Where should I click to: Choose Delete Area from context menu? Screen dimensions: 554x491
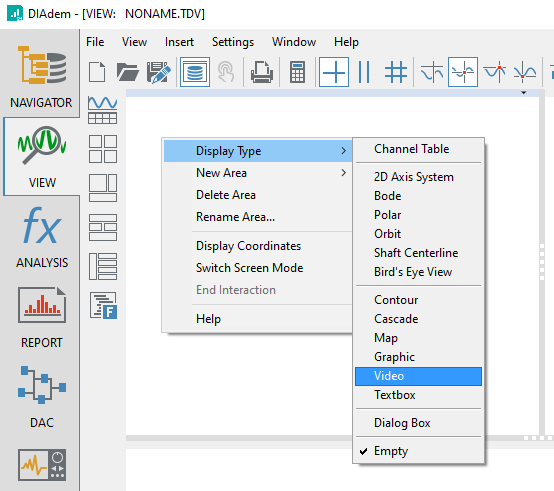coord(258,195)
